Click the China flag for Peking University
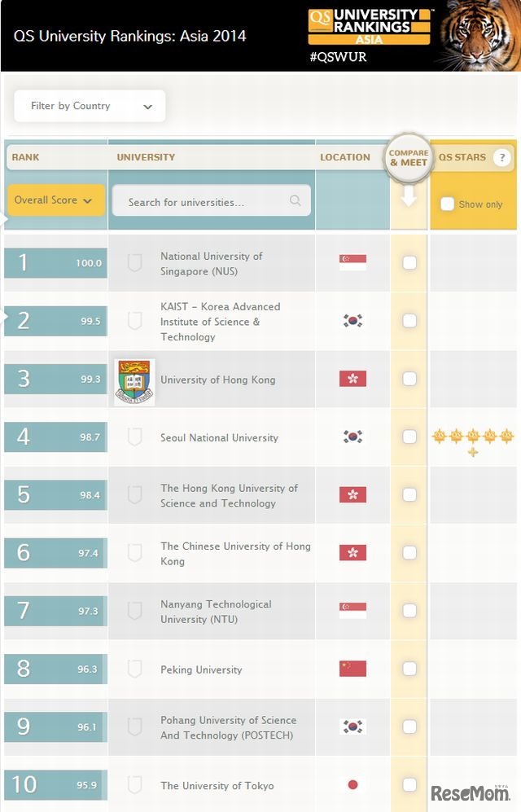 coord(352,669)
